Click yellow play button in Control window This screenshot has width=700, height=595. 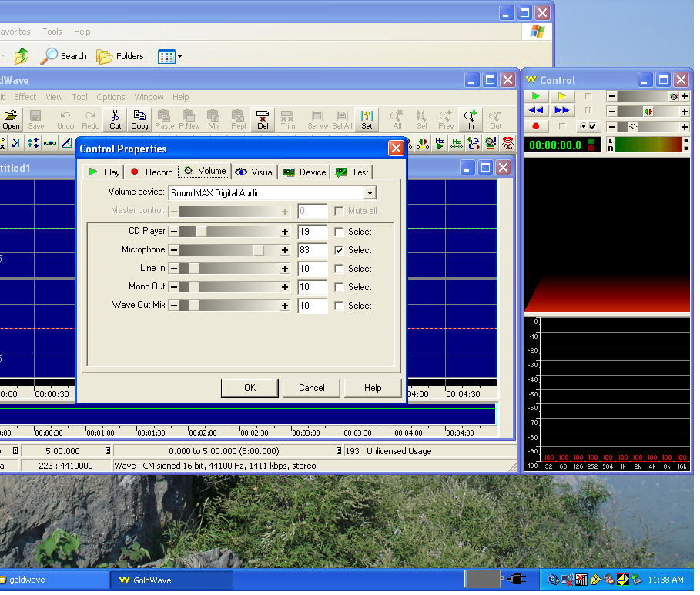point(561,96)
